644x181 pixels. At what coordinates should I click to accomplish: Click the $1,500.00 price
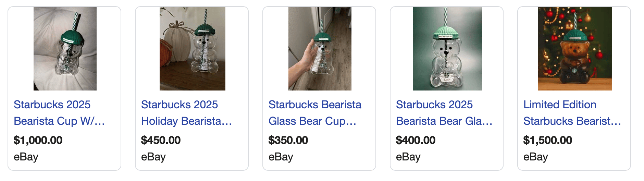pos(548,140)
